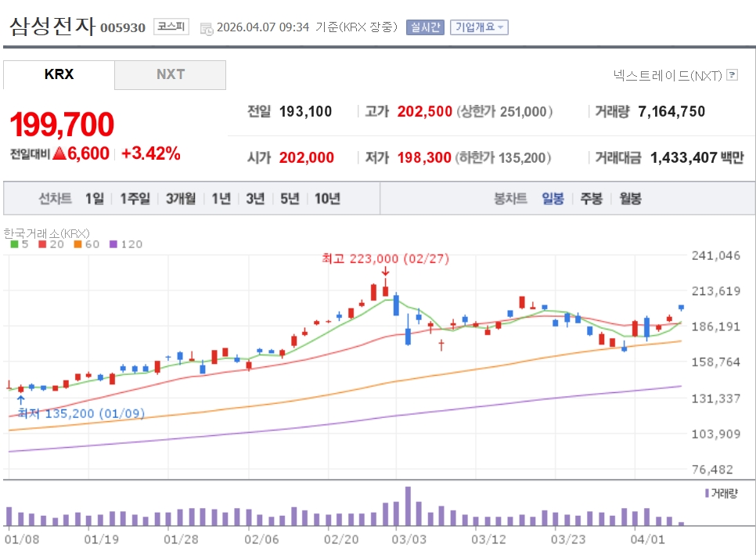Select the KRX tab

coord(59,74)
